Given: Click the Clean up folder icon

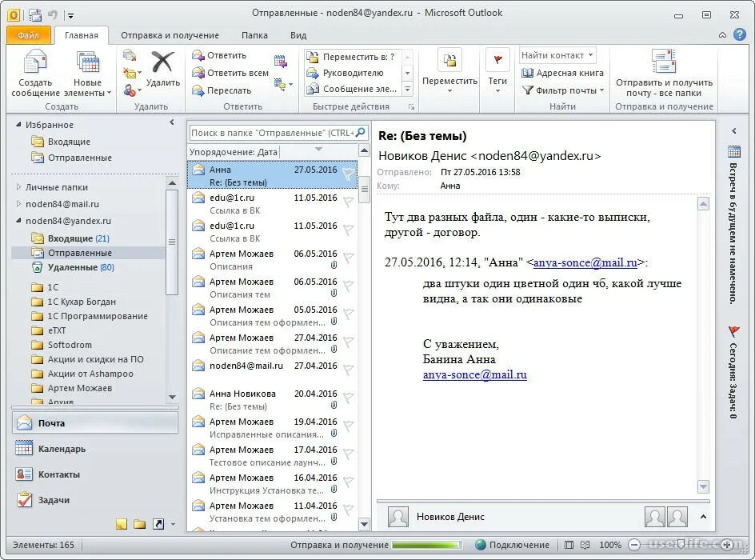Looking at the screenshot, I should click(130, 73).
